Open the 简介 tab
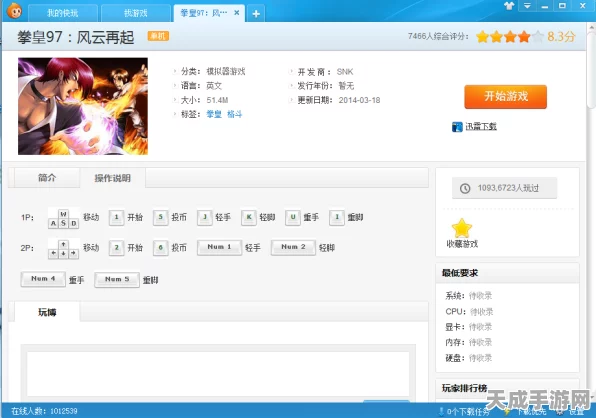Viewport: 596px width, 418px height. click(47, 177)
